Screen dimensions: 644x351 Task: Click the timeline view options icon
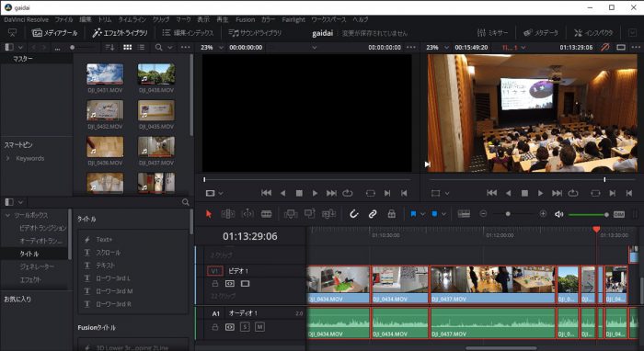[x=464, y=214]
